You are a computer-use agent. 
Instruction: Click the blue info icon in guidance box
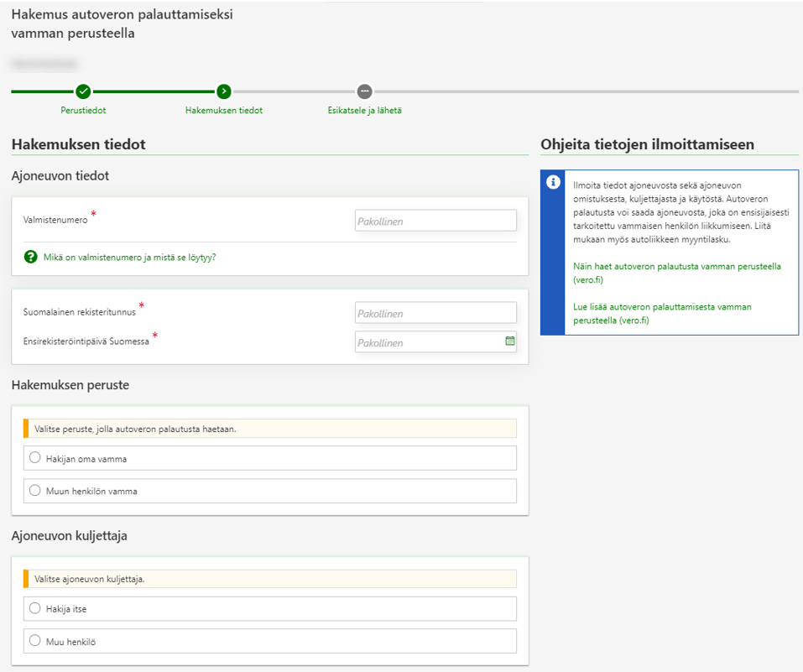pyautogui.click(x=553, y=183)
